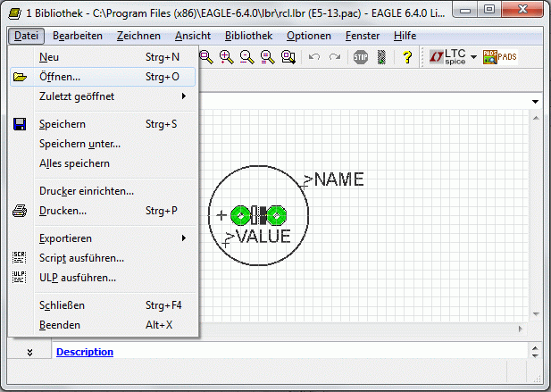This screenshot has width=551, height=392.
Task: Click the Stop sign toolbar icon
Action: 361,57
